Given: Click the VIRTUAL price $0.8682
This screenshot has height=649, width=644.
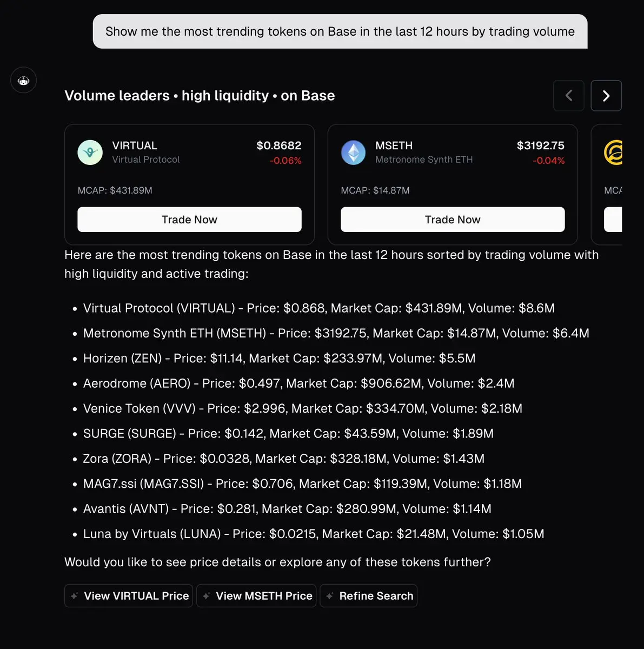Looking at the screenshot, I should pos(278,145).
